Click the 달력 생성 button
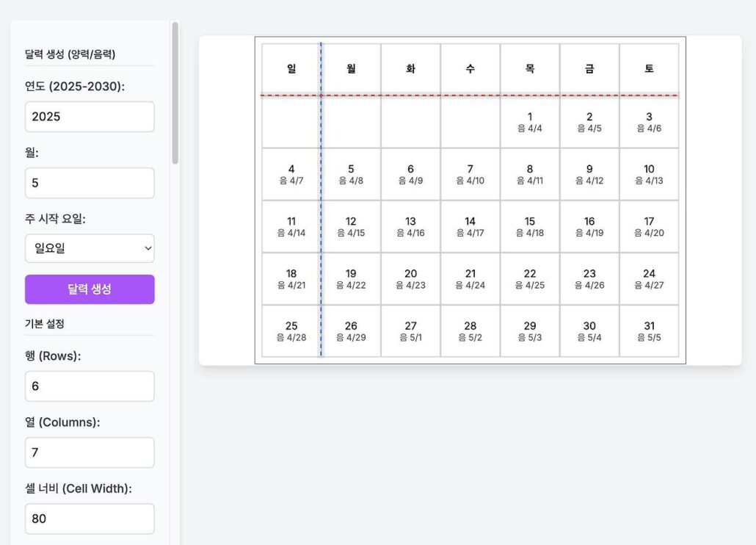The width and height of the screenshot is (756, 545). pyautogui.click(x=90, y=289)
